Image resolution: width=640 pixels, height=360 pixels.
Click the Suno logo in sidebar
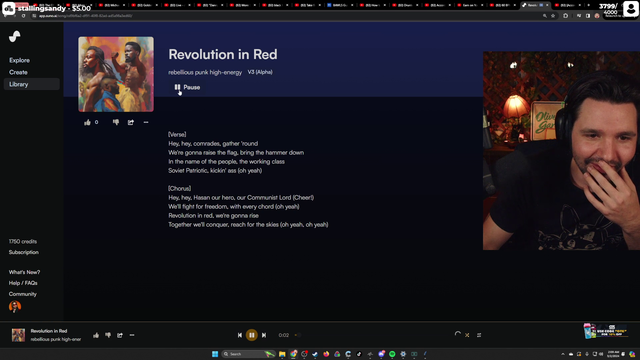click(x=15, y=36)
